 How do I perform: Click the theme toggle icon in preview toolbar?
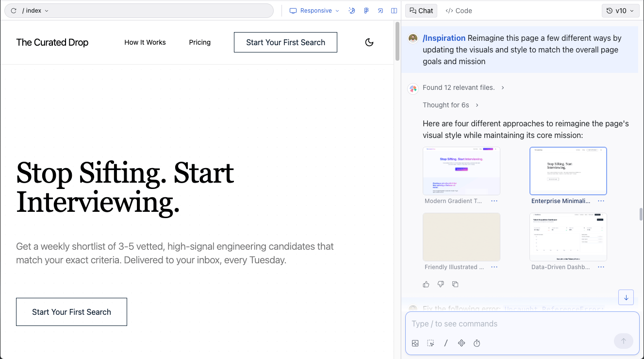[x=352, y=11]
